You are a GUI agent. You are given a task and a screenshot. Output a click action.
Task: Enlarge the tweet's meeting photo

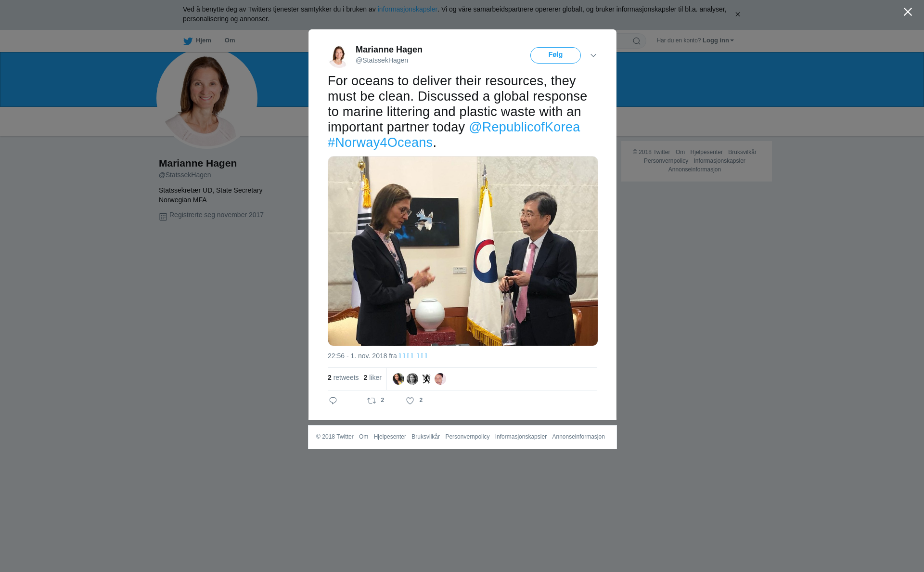(x=463, y=251)
